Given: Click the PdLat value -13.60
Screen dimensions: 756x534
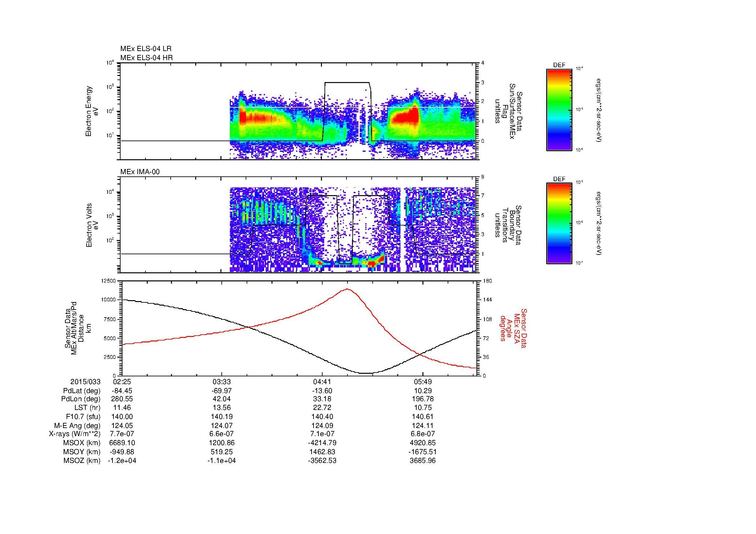Looking at the screenshot, I should click(322, 391).
